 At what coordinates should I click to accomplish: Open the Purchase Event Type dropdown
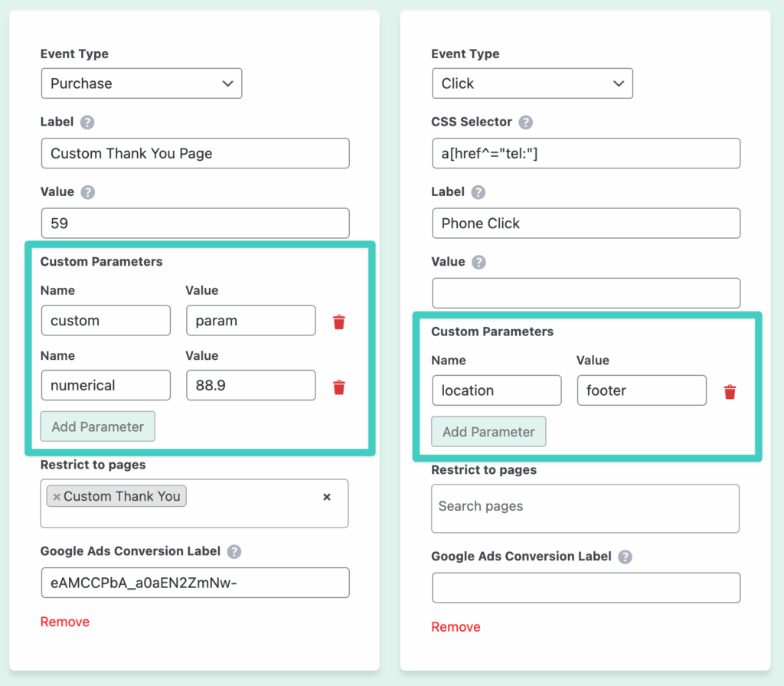(141, 83)
